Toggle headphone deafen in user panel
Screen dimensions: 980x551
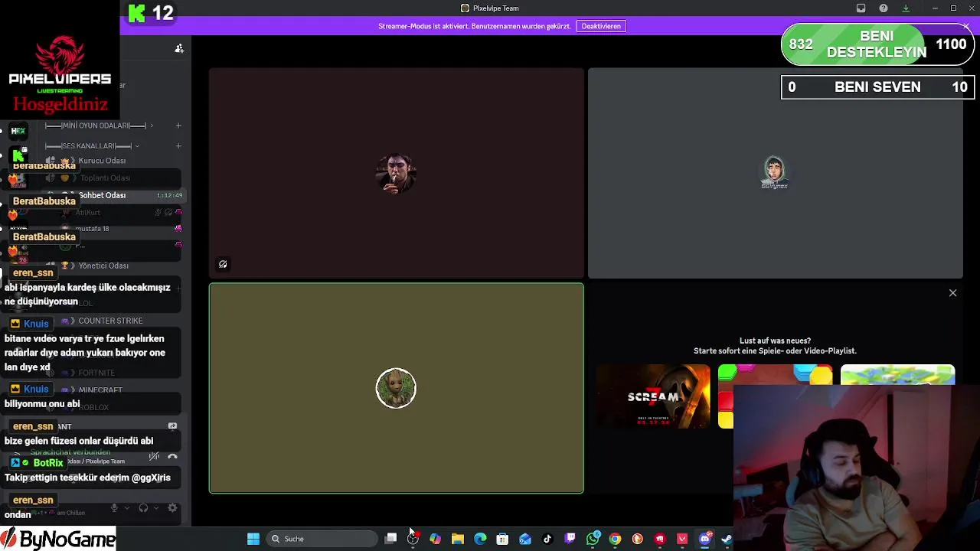(x=143, y=508)
